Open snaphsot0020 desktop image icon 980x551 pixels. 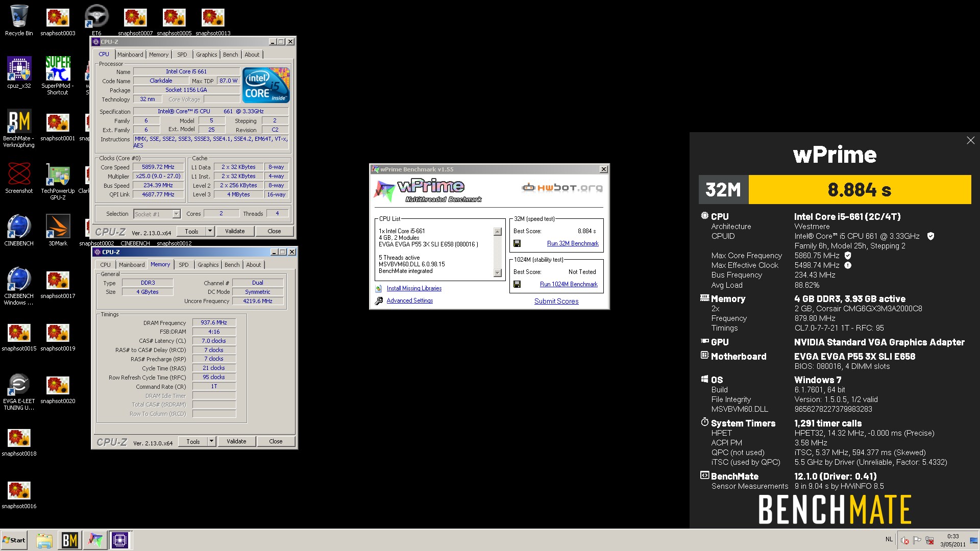(x=58, y=389)
